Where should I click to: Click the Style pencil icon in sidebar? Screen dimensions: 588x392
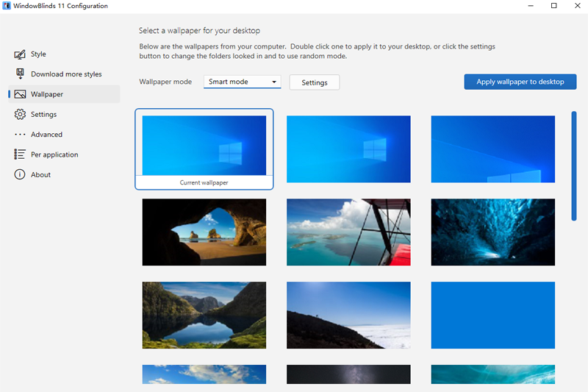click(x=20, y=54)
